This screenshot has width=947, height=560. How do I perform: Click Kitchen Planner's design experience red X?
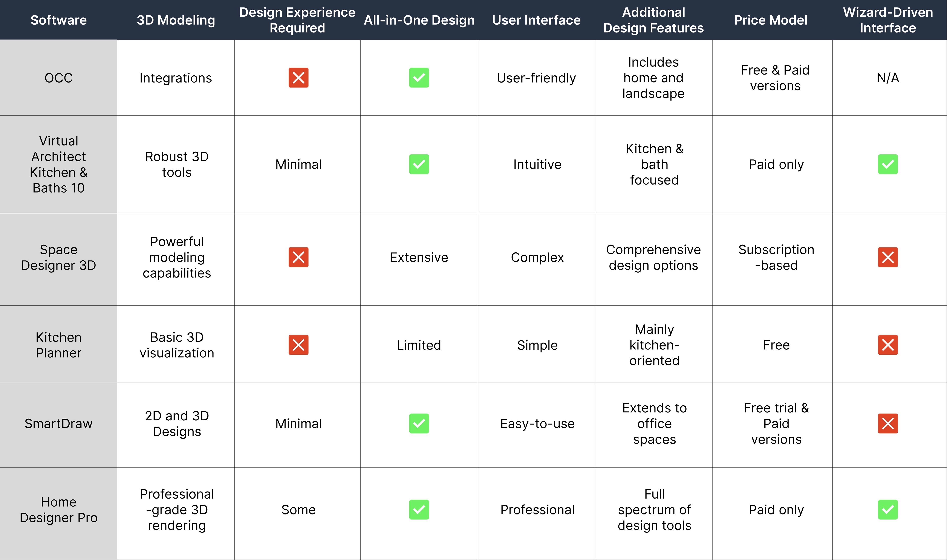pyautogui.click(x=298, y=345)
